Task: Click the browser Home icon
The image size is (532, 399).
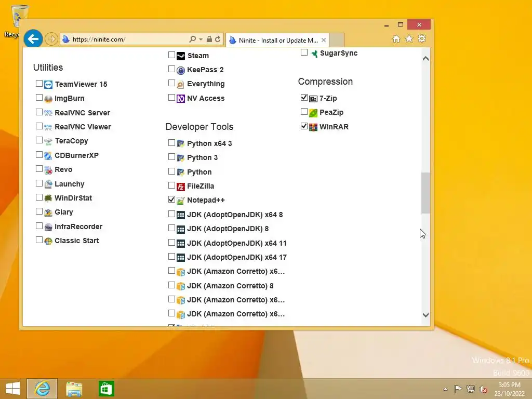Action: (396, 38)
